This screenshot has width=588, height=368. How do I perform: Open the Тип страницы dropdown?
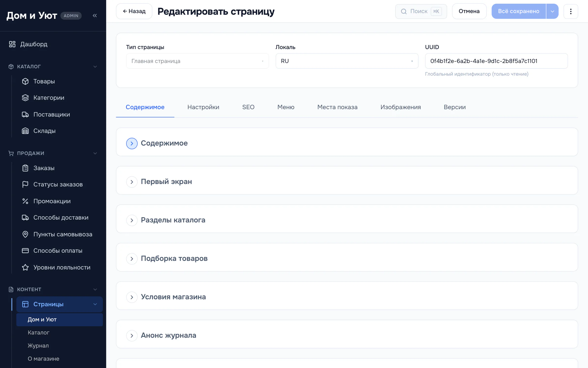[x=197, y=61]
